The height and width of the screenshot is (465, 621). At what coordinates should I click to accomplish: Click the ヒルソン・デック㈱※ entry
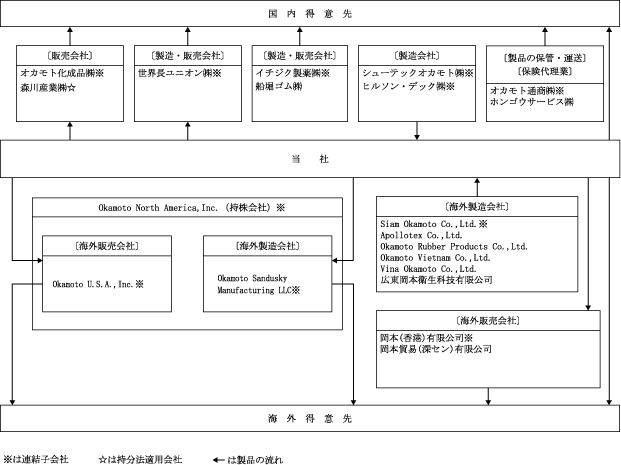click(408, 86)
